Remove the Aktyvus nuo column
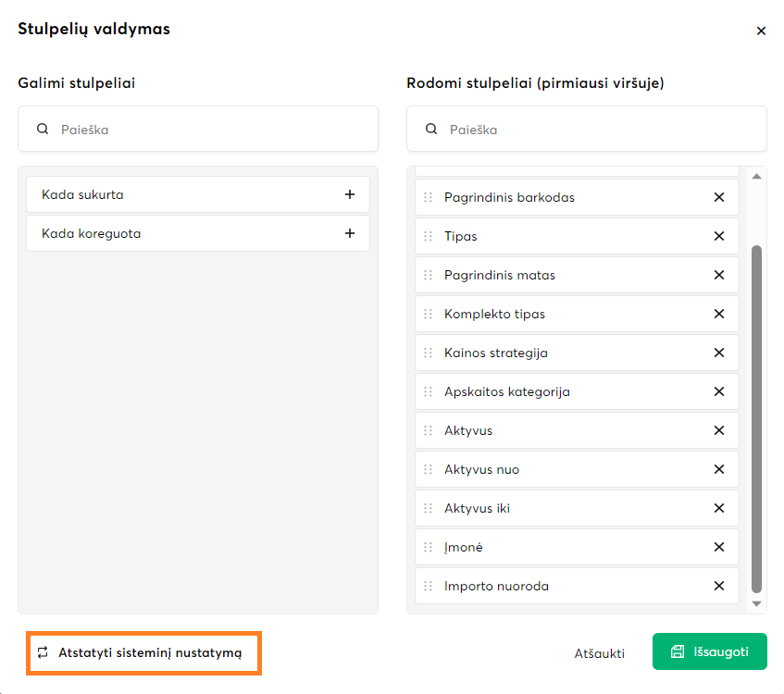This screenshot has height=694, width=784. (718, 469)
